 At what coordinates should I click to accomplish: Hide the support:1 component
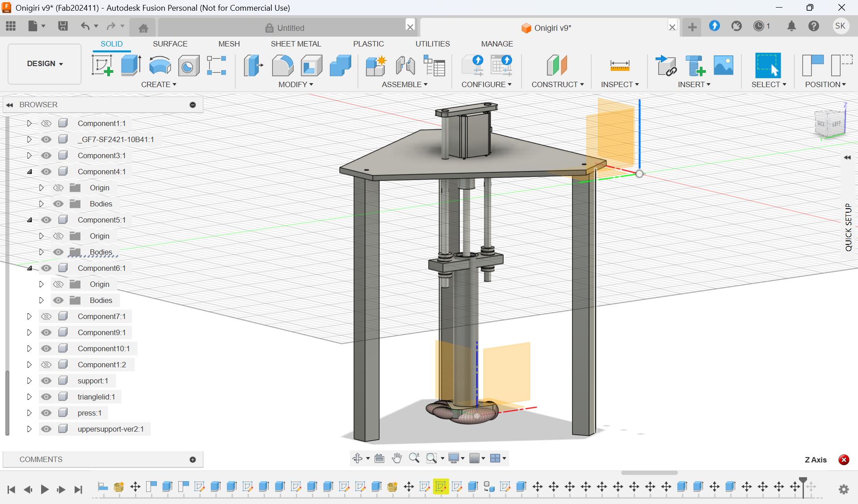click(x=46, y=381)
